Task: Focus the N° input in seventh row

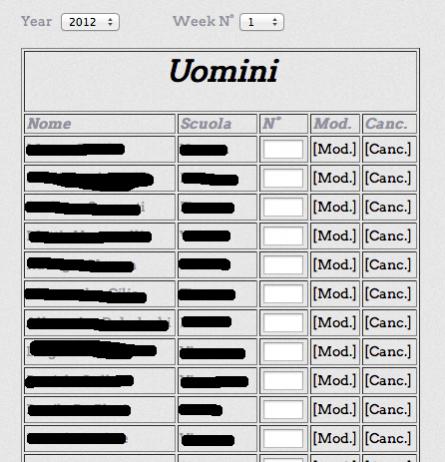Action: (x=283, y=323)
